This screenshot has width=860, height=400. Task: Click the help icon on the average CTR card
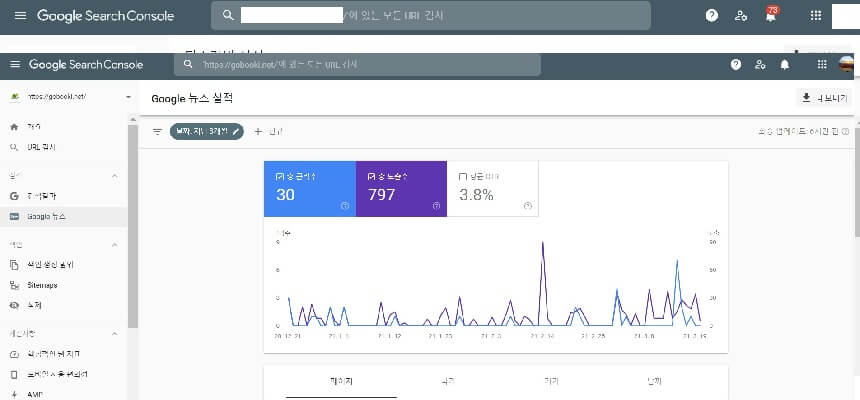pos(528,206)
